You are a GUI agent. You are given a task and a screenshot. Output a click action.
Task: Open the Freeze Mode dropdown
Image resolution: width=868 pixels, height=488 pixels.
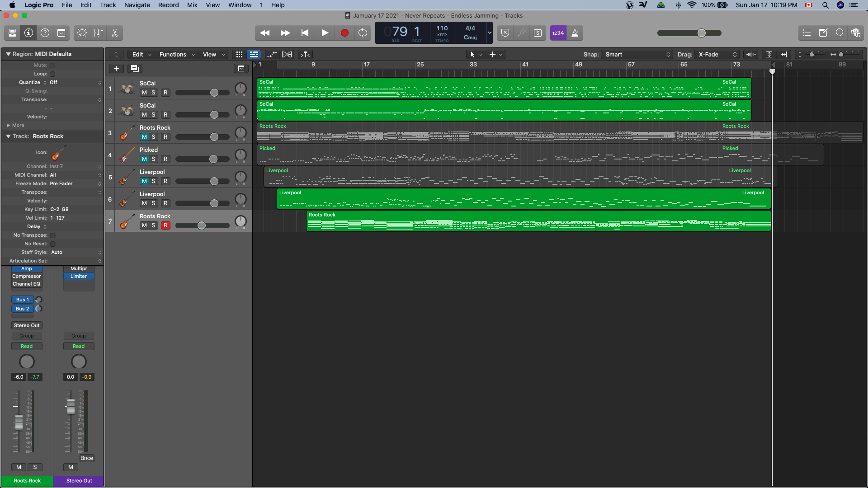coord(75,183)
